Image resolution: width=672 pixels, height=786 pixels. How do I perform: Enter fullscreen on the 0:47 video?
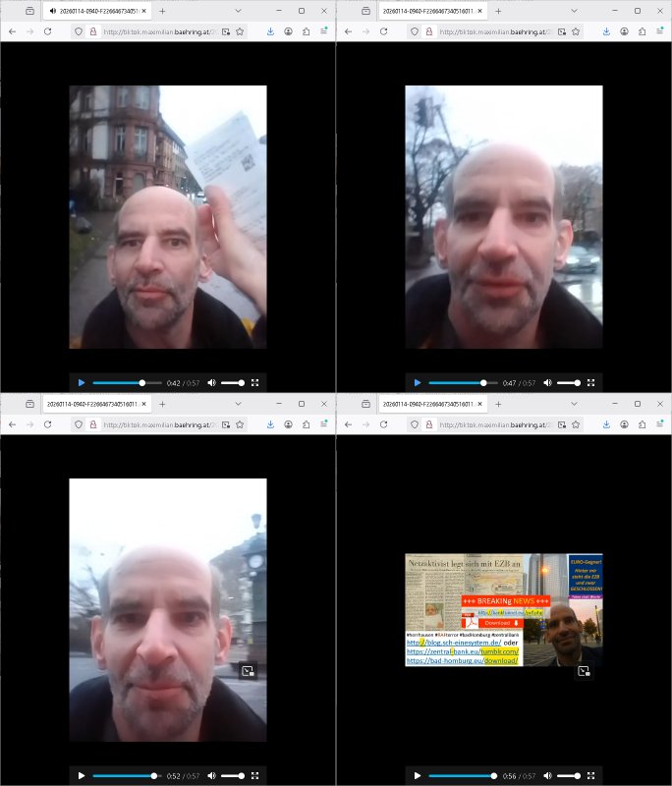pyautogui.click(x=591, y=382)
